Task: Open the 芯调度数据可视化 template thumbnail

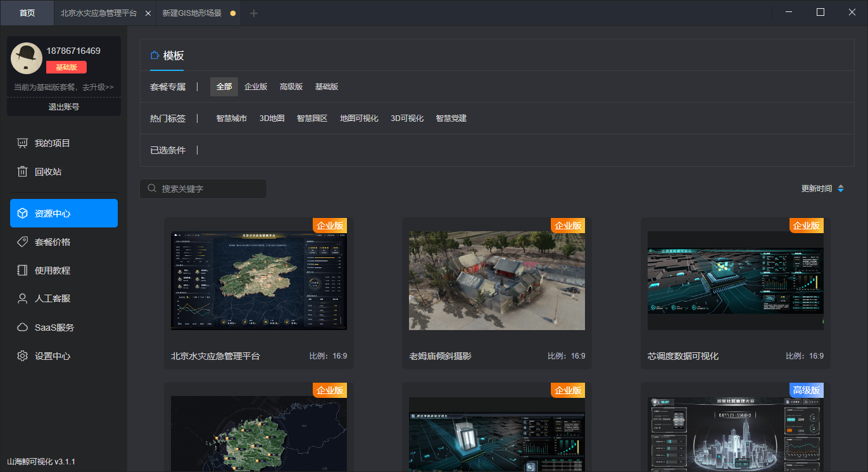Action: coord(736,281)
